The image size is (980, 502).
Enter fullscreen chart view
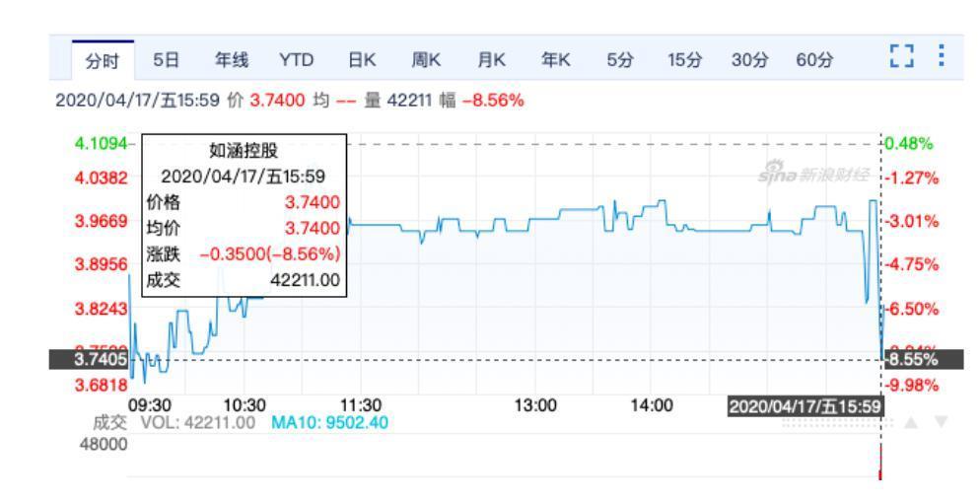pos(900,60)
